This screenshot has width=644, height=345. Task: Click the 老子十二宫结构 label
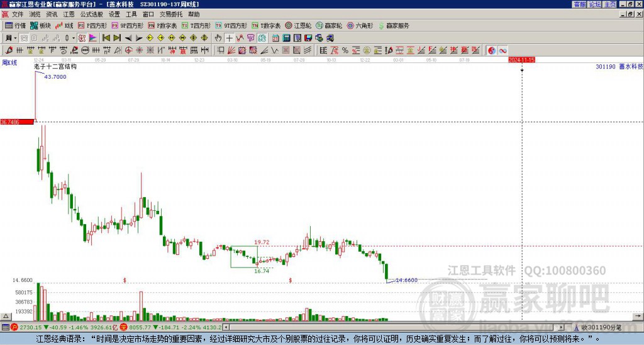[x=55, y=66]
